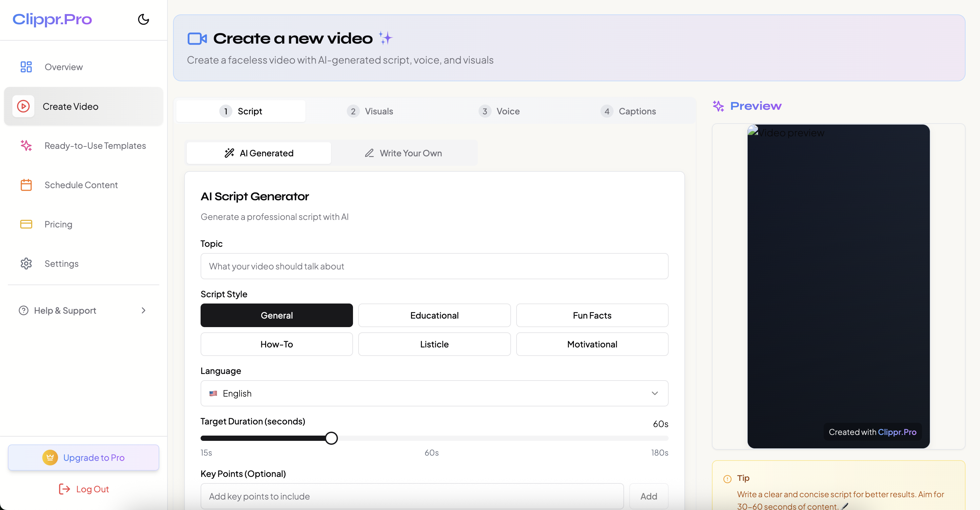The image size is (980, 510).
Task: Select the Fun Facts script style
Action: [x=592, y=315]
